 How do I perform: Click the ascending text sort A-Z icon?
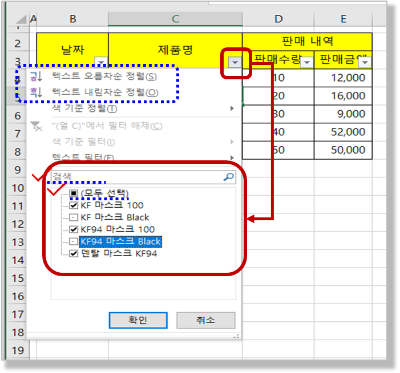tap(35, 76)
